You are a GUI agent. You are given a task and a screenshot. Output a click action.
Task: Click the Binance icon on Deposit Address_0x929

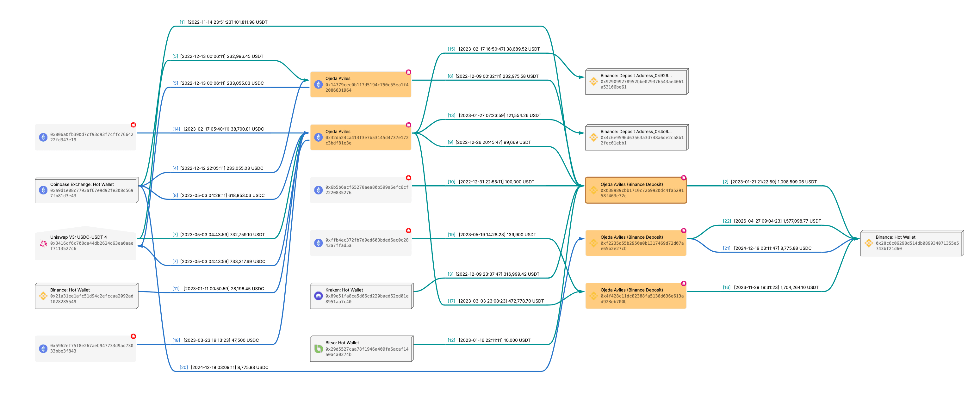coord(593,81)
